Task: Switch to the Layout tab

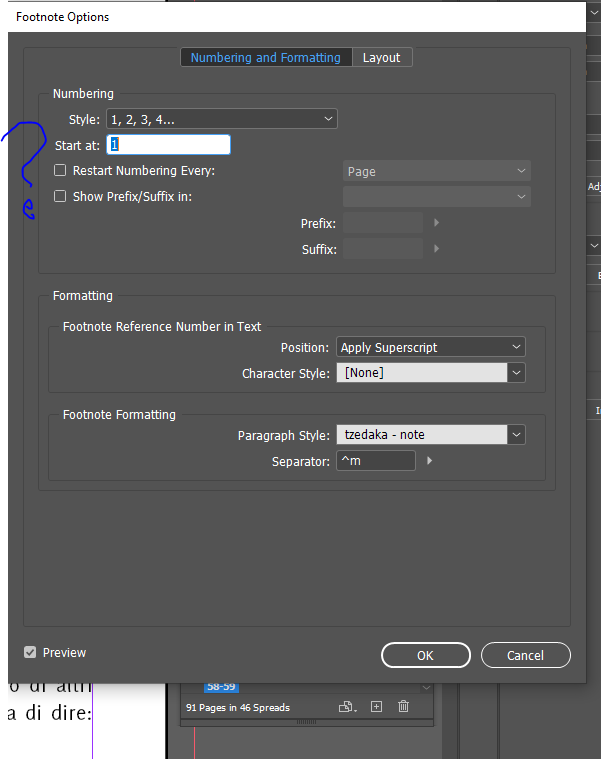Action: point(381,58)
